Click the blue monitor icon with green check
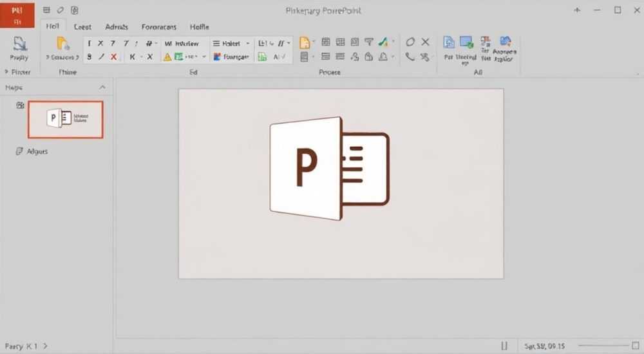This screenshot has height=354, width=644. point(466,42)
